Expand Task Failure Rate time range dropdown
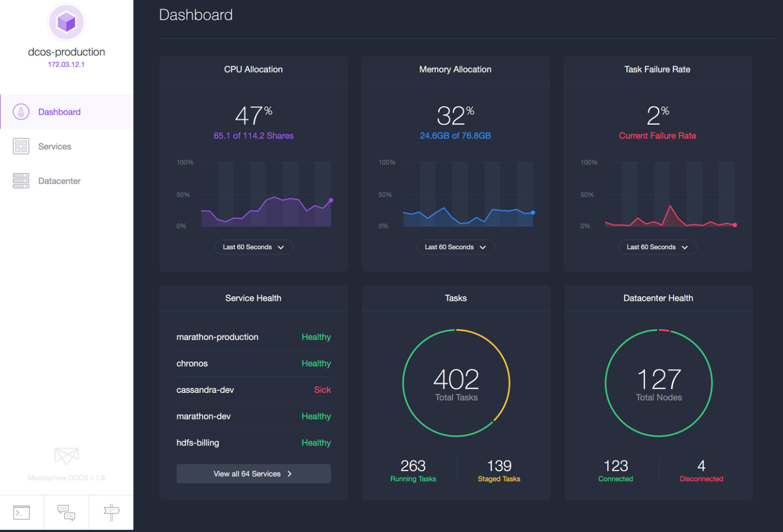The image size is (783, 532). [x=657, y=247]
